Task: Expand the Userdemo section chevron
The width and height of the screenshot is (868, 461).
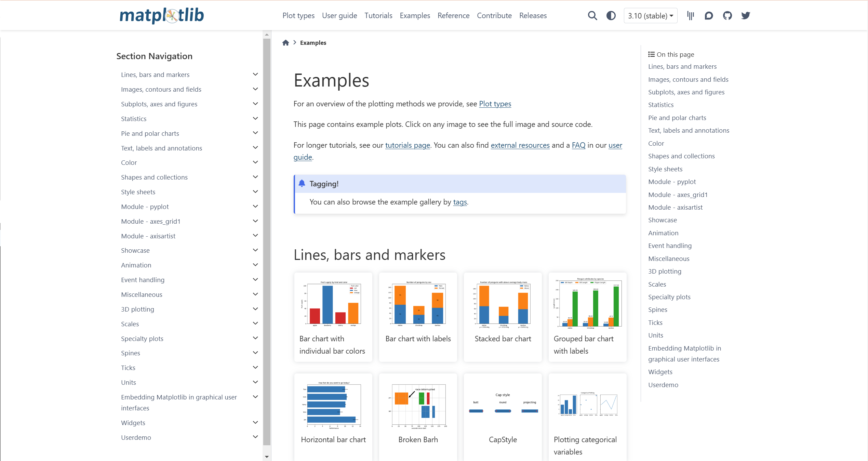Action: (255, 437)
